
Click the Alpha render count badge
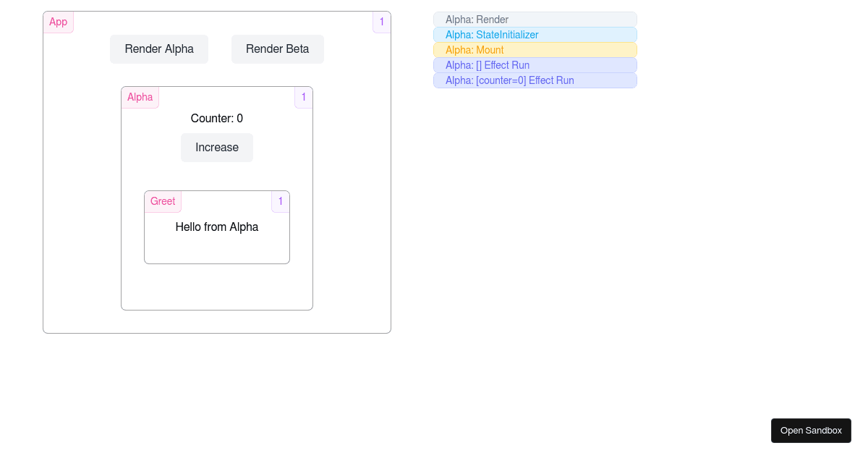[304, 98]
